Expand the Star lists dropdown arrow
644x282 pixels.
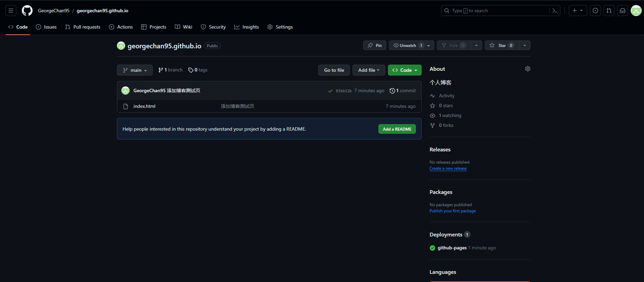pos(525,45)
